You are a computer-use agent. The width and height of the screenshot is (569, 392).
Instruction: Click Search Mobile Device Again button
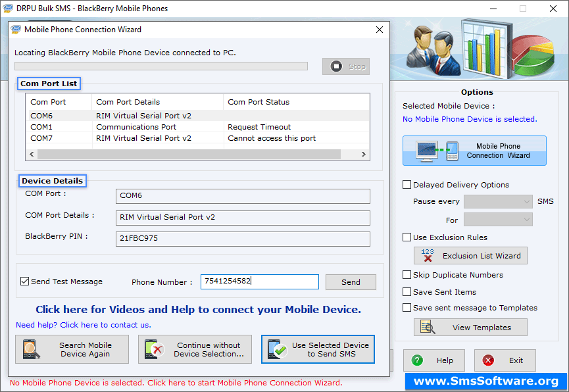72,349
